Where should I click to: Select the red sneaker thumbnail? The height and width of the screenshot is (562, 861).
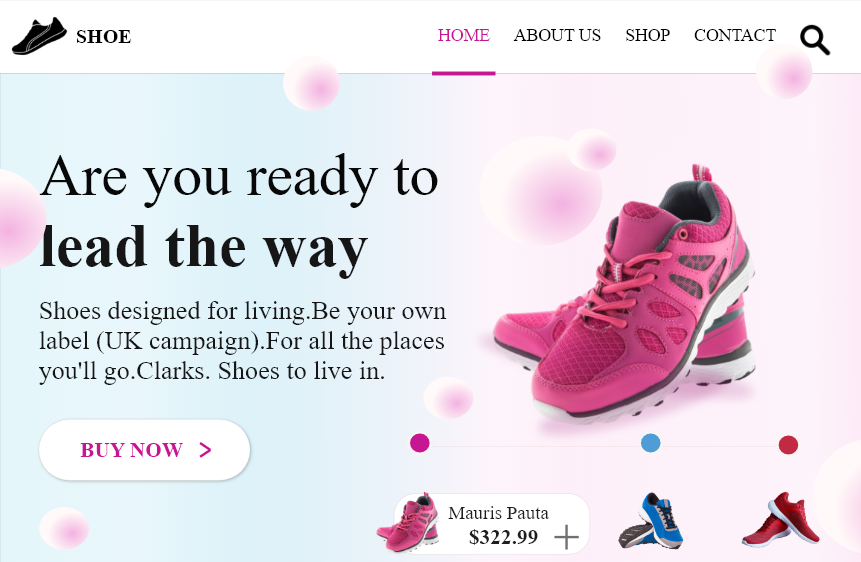tap(781, 519)
